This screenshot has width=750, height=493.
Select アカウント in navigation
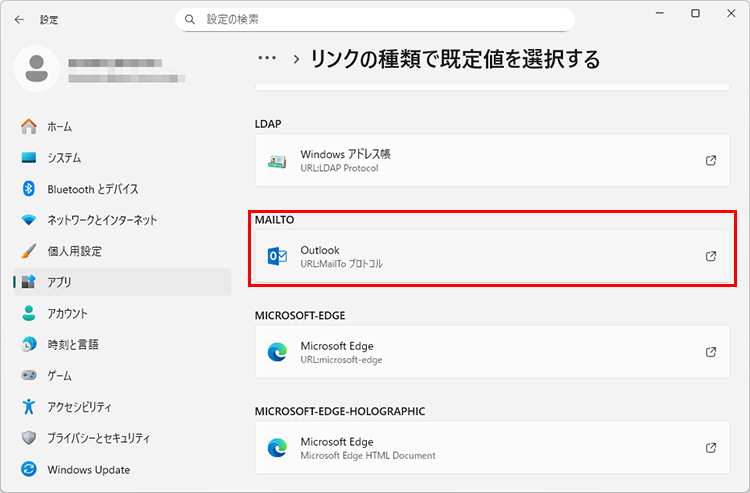pyautogui.click(x=67, y=313)
